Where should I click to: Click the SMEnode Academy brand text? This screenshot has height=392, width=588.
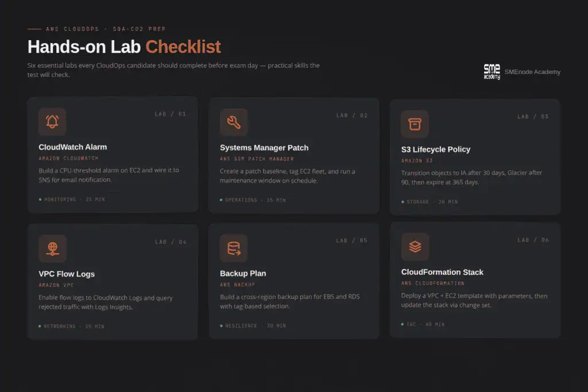pos(532,72)
